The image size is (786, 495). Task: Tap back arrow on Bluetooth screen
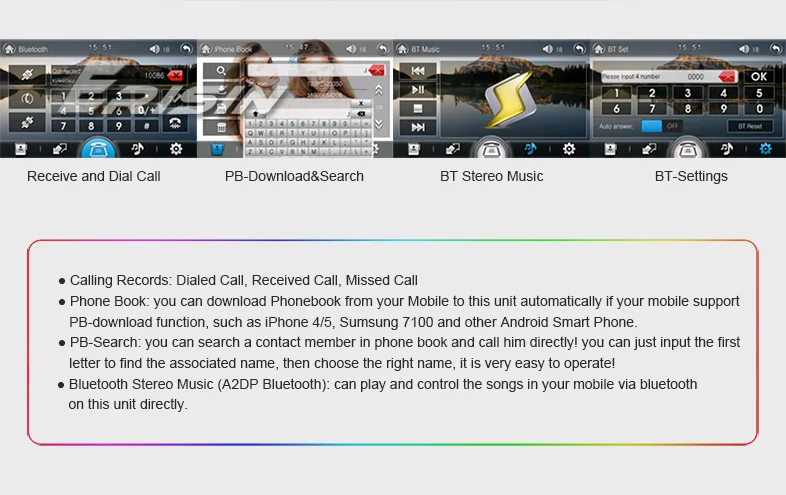[186, 49]
